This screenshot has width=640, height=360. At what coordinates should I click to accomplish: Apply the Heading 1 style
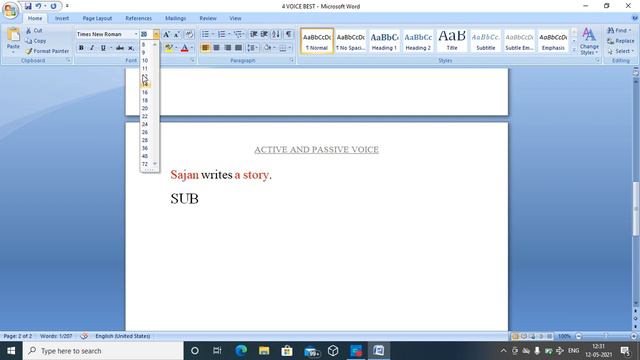point(384,40)
